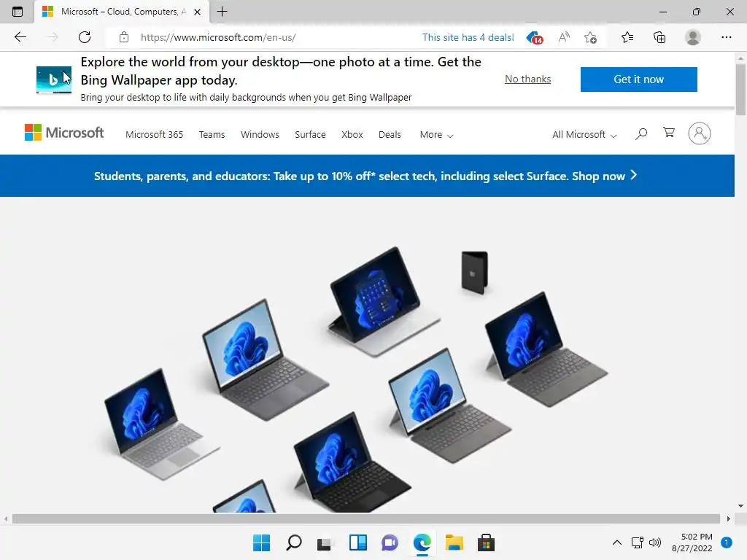
Task: Open Edge Settings and more menu
Action: [x=726, y=37]
